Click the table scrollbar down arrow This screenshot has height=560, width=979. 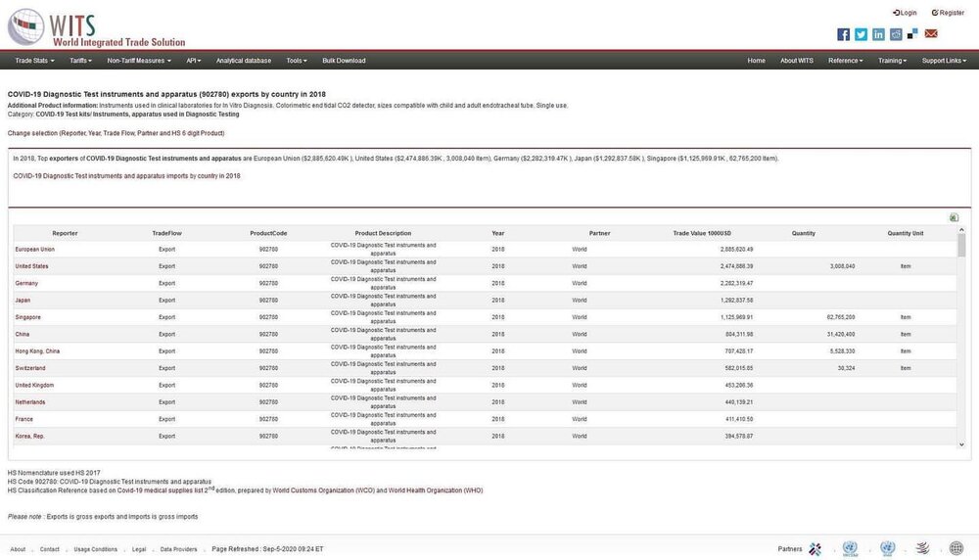pyautogui.click(x=961, y=444)
